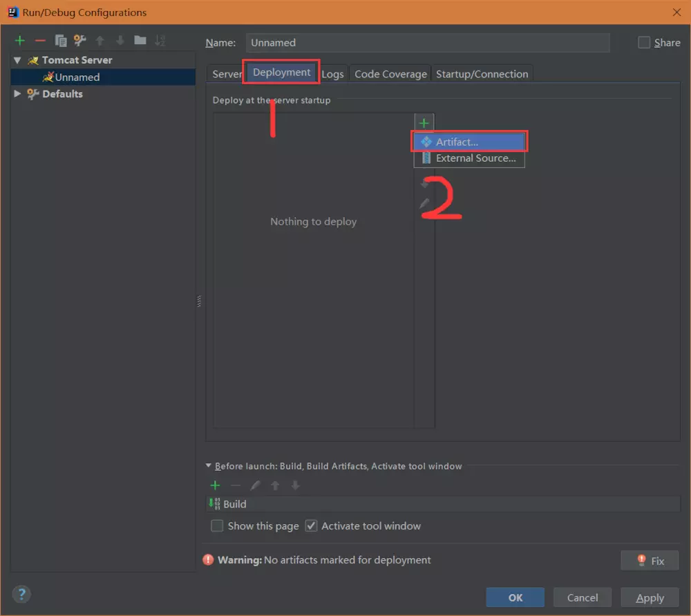The image size is (691, 616).
Task: Remove the selected configuration with minus icon
Action: coord(39,40)
